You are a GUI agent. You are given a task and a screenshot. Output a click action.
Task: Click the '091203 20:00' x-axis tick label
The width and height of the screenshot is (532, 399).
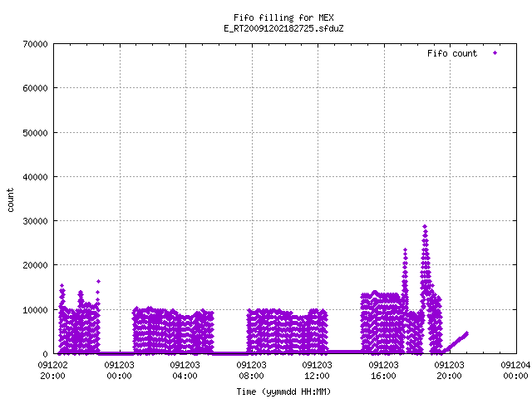(x=449, y=370)
